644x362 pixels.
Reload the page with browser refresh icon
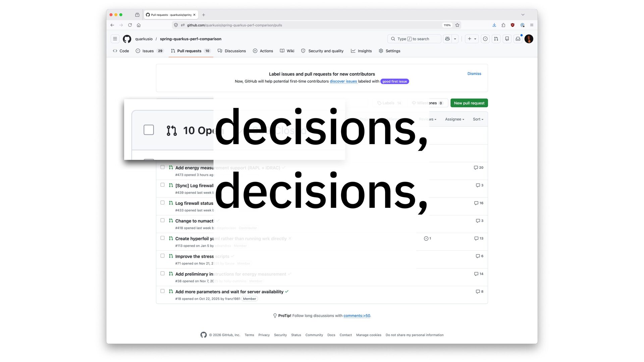point(130,25)
